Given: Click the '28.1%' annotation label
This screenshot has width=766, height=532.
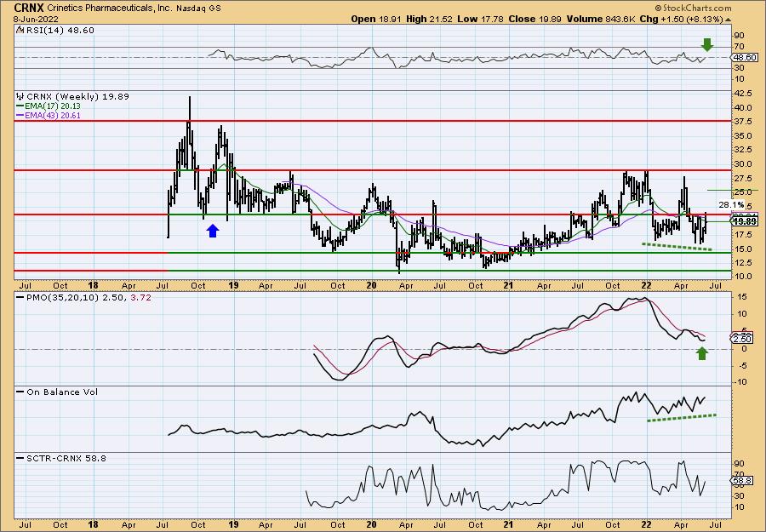Looking at the screenshot, I should (731, 204).
